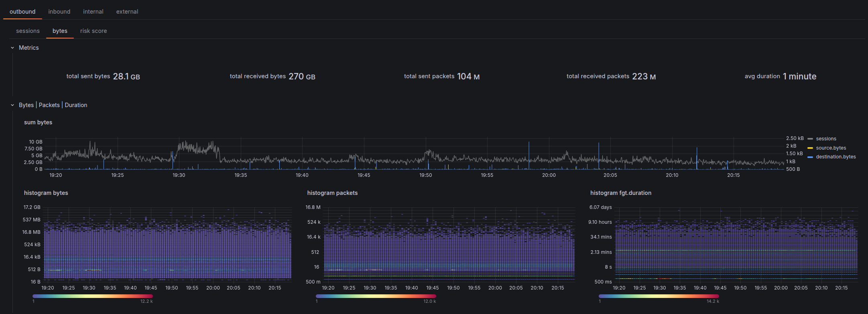
Task: Click the 6.07 days duration axis label
Action: (601, 207)
